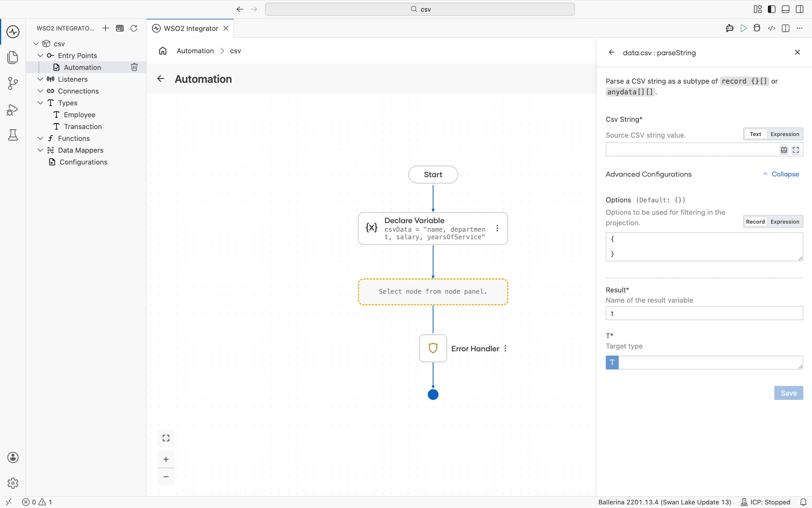Click the Target type input field

[710, 363]
